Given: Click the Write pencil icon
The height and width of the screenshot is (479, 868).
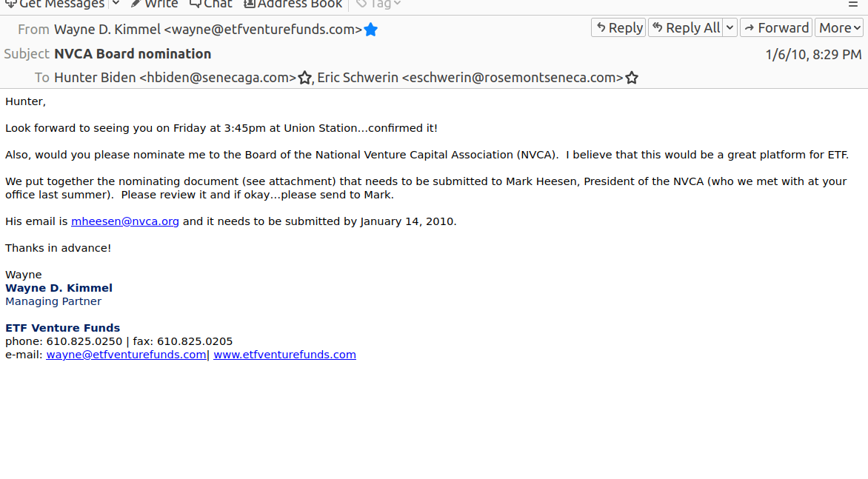Looking at the screenshot, I should click(136, 3).
